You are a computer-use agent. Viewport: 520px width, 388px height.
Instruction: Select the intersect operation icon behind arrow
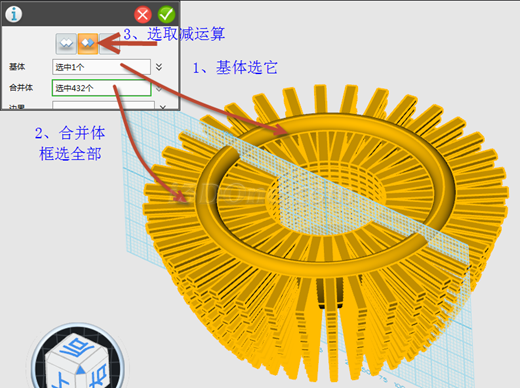point(109,43)
